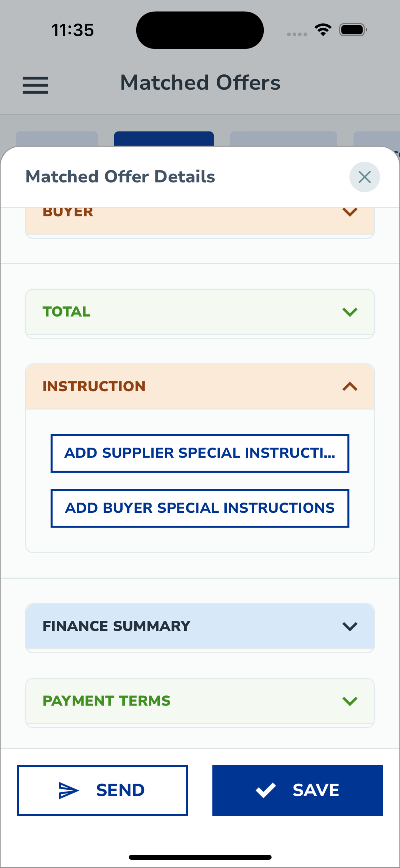Viewport: 400px width, 868px height.
Task: Open the hamburger menu icon
Action: tap(35, 85)
